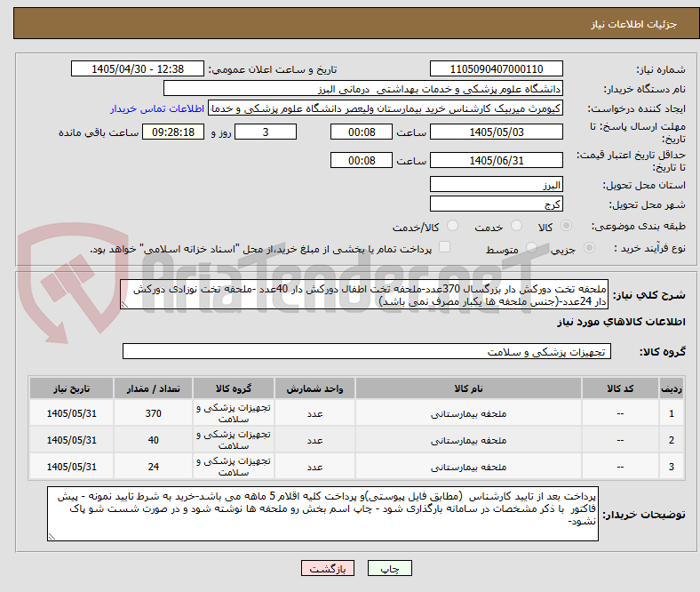Click the اطلاعات کالاهای مورد نیاز section heading
This screenshot has height=592, width=700.
coord(621,322)
